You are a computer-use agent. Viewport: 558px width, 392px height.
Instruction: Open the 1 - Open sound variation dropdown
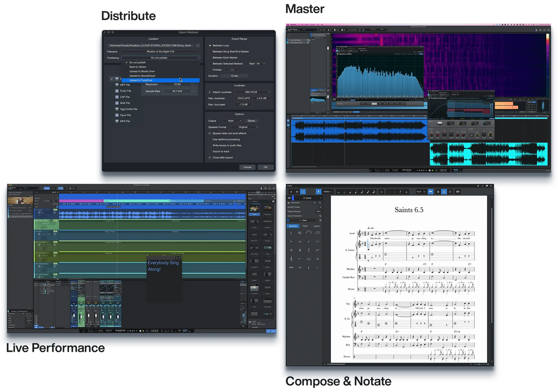pos(303,220)
